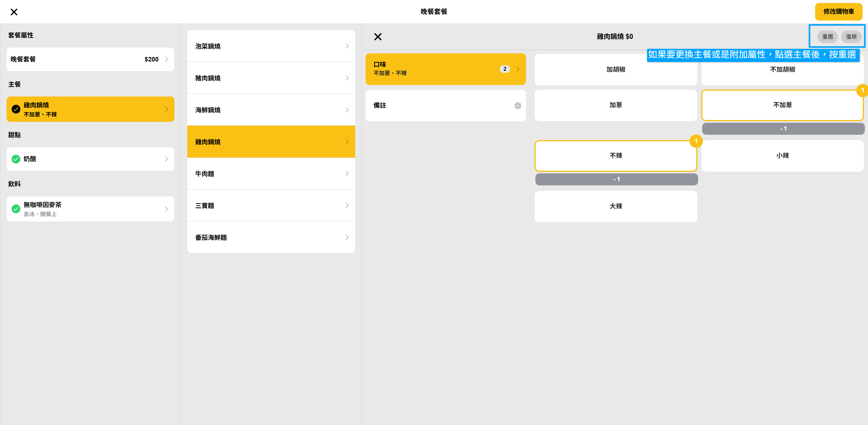Screen dimensions: 868x425
Task: Click green checkmark icon beside 奶酪
Action: [16, 159]
